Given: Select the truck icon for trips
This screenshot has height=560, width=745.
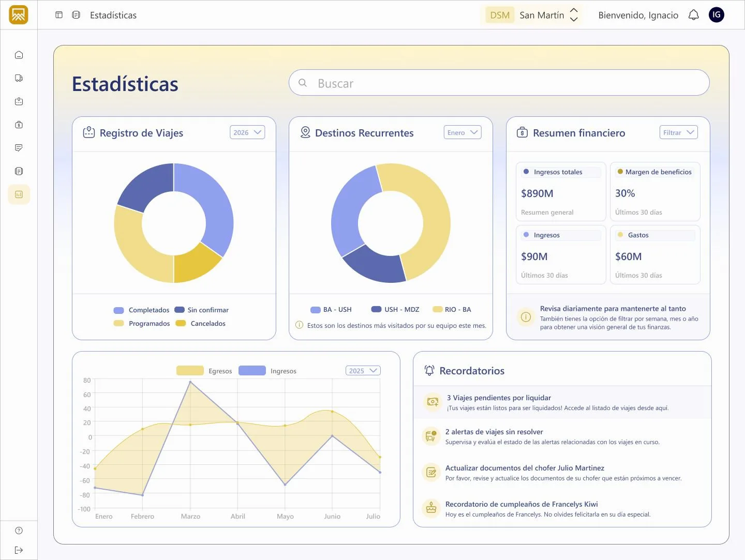Looking at the screenshot, I should click(x=19, y=78).
